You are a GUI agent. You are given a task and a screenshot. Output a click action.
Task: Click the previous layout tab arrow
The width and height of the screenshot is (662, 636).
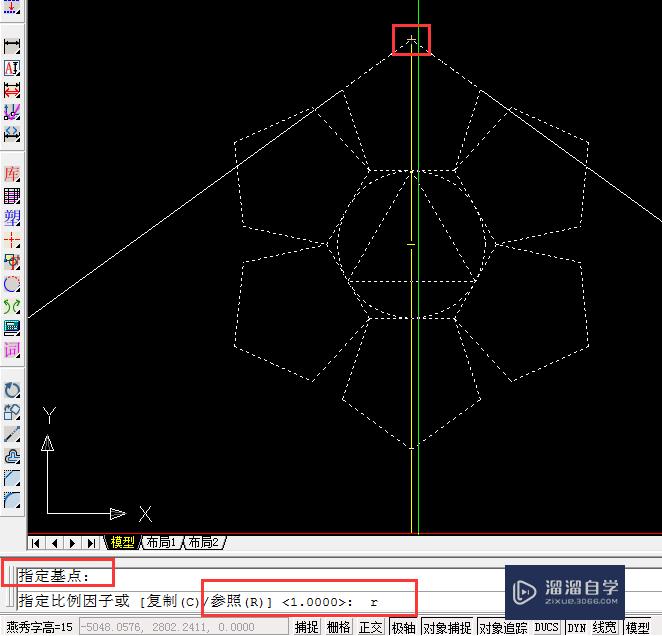54,543
